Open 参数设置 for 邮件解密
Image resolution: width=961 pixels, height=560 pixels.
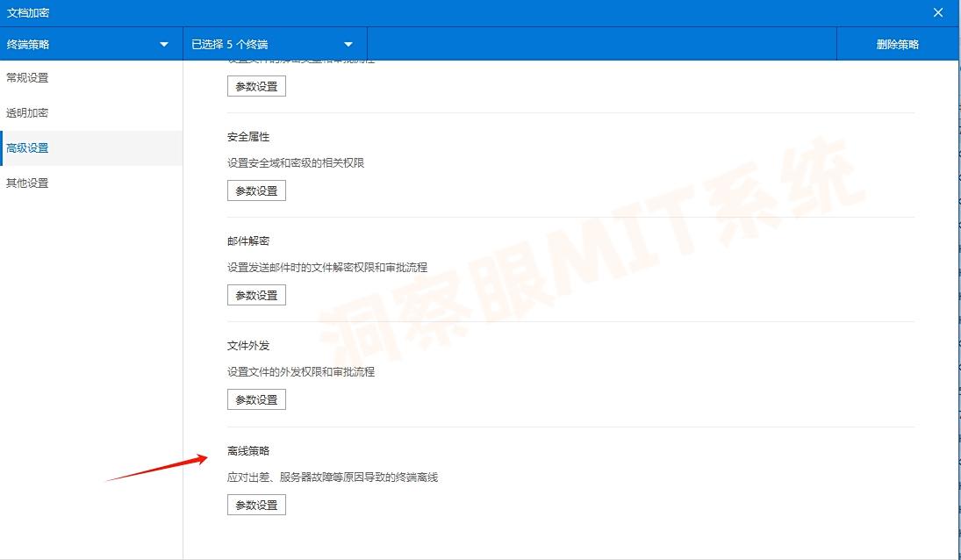point(256,295)
